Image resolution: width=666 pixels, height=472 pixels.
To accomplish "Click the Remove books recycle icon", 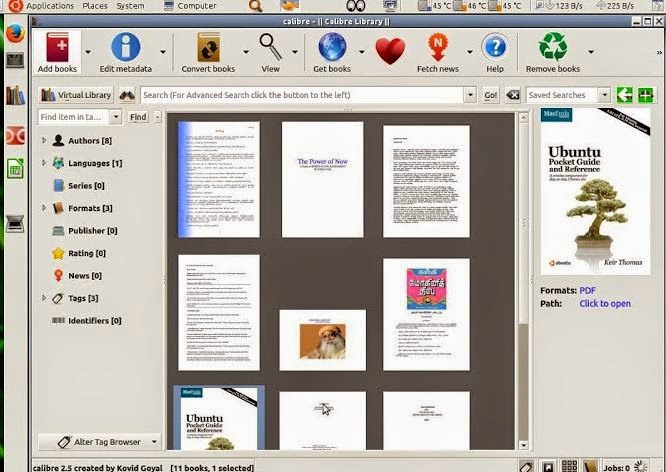I will (x=553, y=47).
